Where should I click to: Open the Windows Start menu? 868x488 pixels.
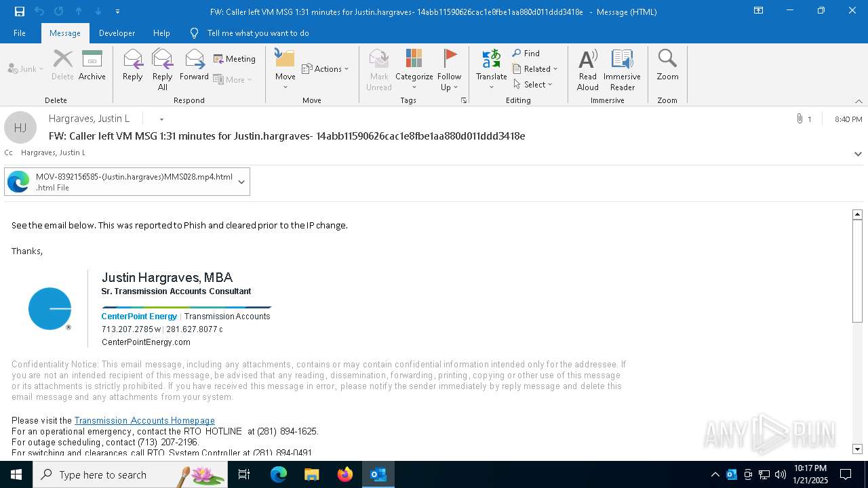pyautogui.click(x=16, y=474)
